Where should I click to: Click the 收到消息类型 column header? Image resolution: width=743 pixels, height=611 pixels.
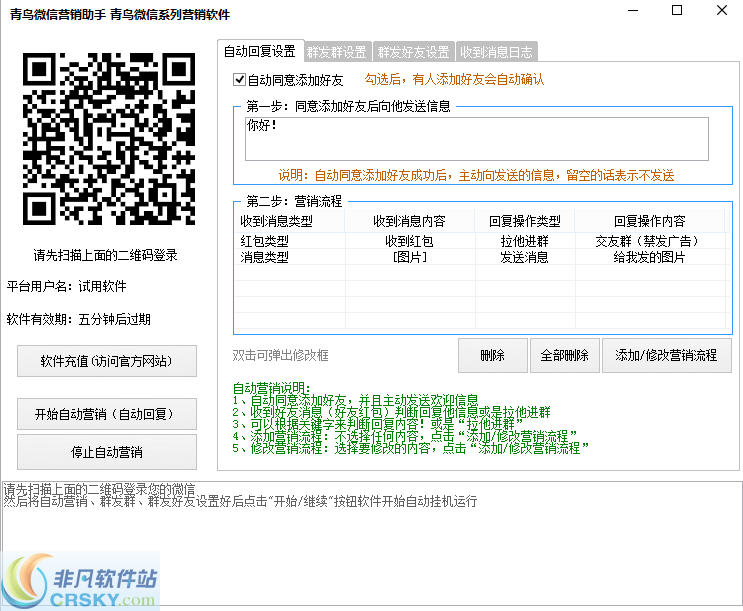(x=290, y=221)
